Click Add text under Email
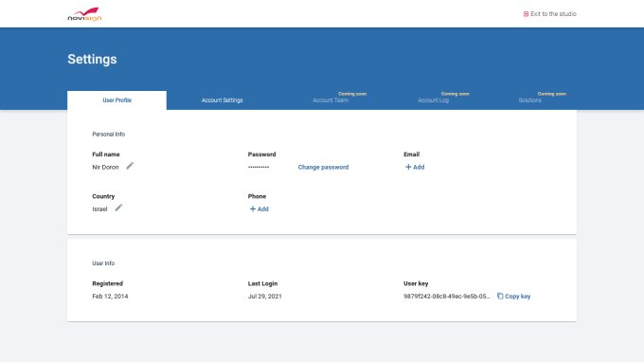 coord(419,167)
